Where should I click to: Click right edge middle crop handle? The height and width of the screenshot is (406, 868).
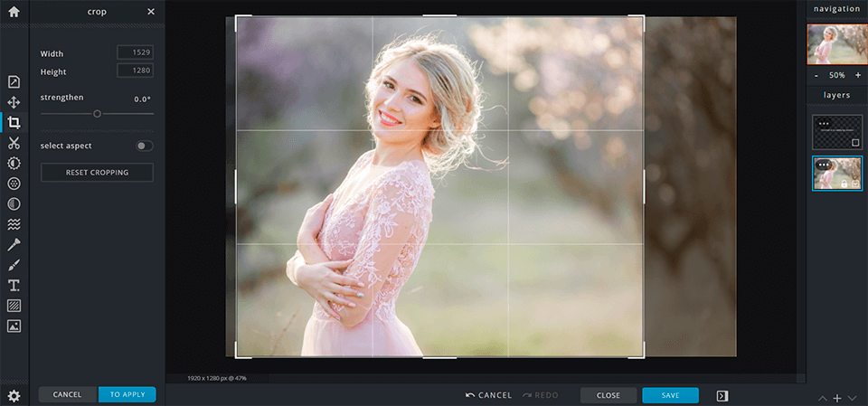(x=644, y=186)
